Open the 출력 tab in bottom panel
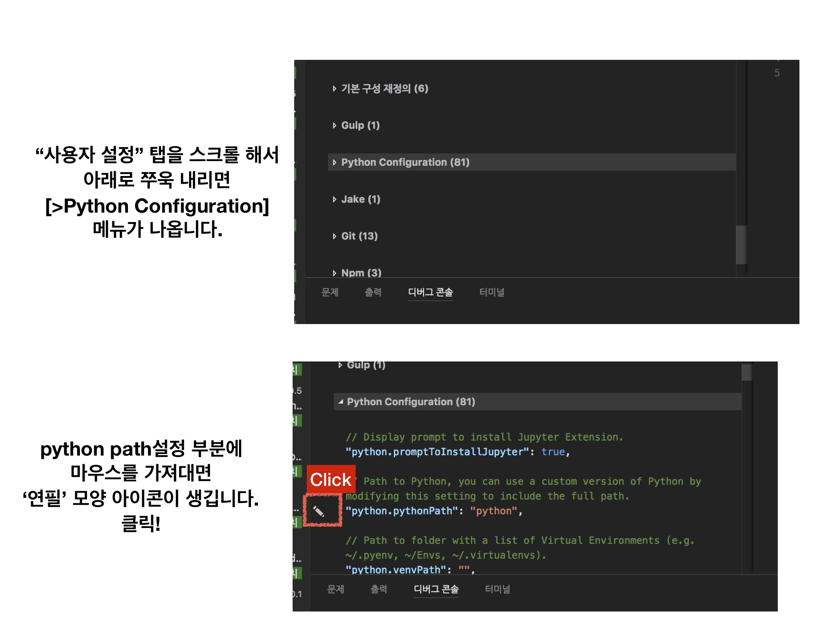The height and width of the screenshot is (630, 840). pyautogui.click(x=379, y=589)
